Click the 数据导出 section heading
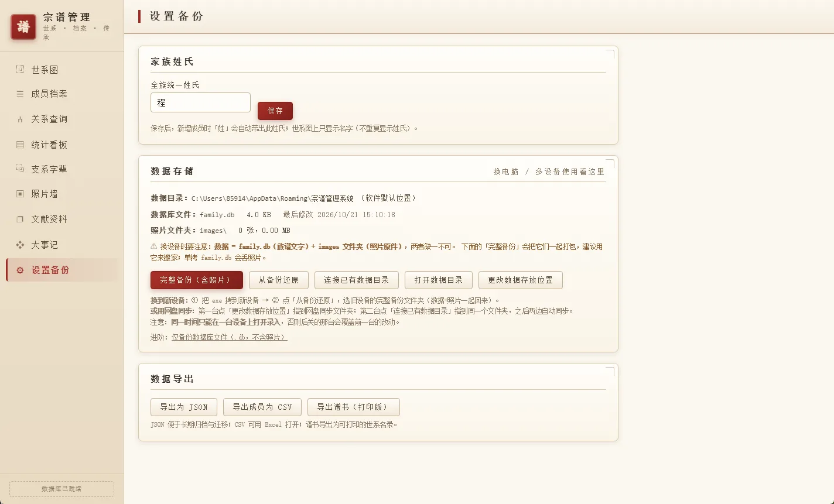Viewport: 834px width, 504px height. point(172,379)
